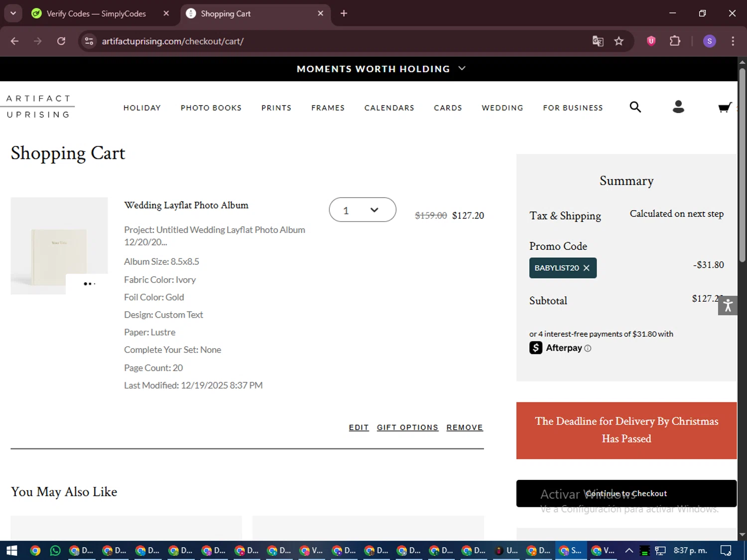This screenshot has height=560, width=747.
Task: Reload the page with refresh icon
Action: point(61,41)
